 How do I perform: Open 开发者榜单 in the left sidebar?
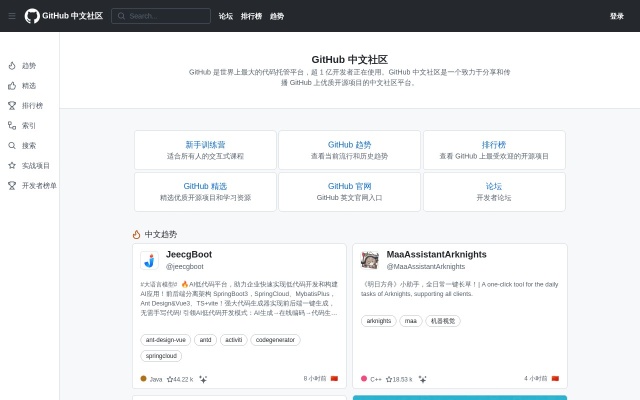pos(39,186)
